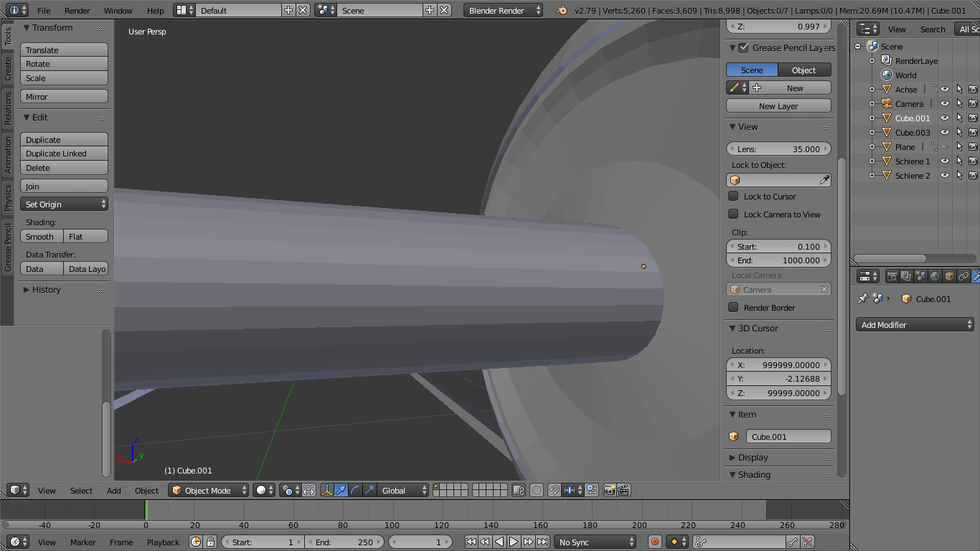Click the delete keyframe icon in timeline

pyautogui.click(x=808, y=542)
